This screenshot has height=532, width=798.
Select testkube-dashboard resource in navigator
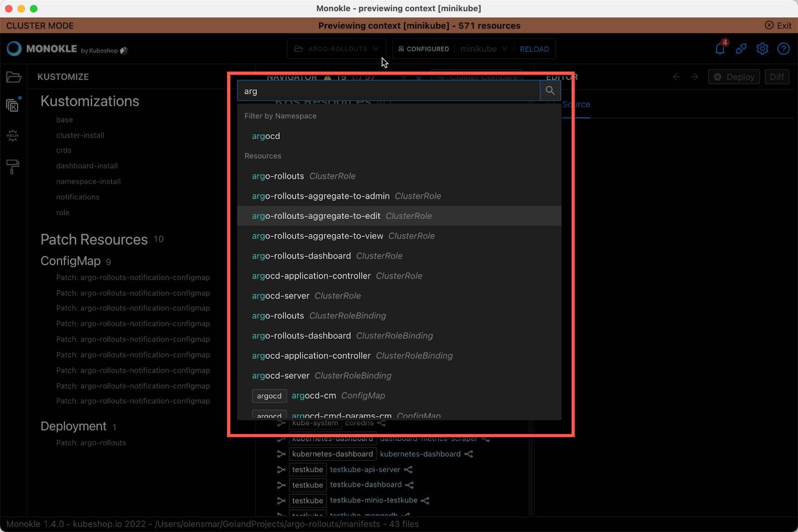click(366, 485)
